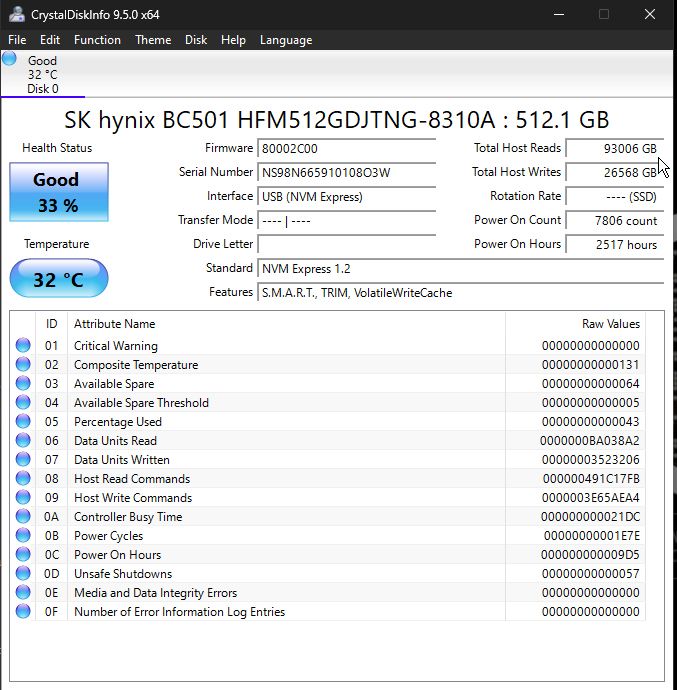This screenshot has width=677, height=690.
Task: Select Number of Error Information Log Entries name
Action: [x=180, y=612]
